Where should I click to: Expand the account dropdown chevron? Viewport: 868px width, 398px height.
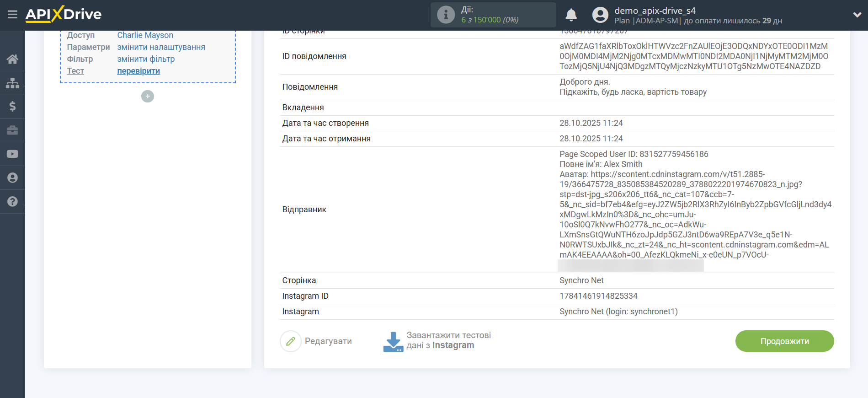pyautogui.click(x=857, y=15)
